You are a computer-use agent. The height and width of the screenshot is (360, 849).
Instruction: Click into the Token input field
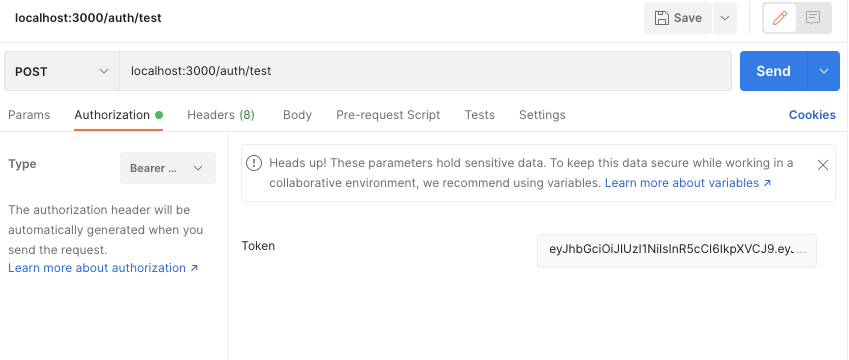click(677, 250)
